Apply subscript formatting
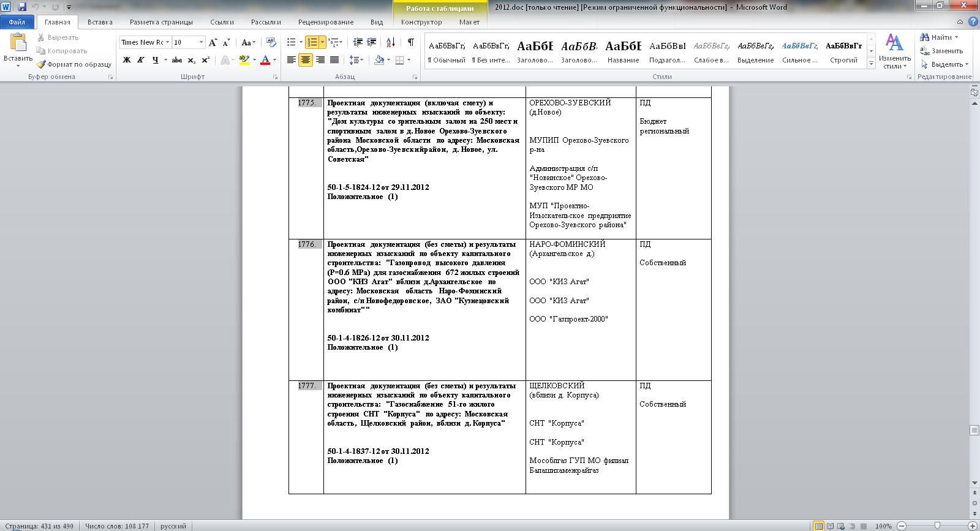 coord(192,60)
